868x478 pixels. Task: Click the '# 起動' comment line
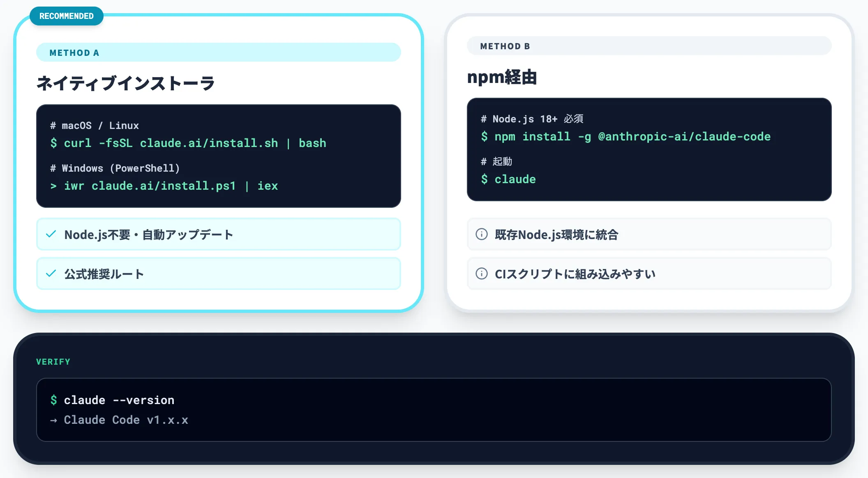(496, 162)
